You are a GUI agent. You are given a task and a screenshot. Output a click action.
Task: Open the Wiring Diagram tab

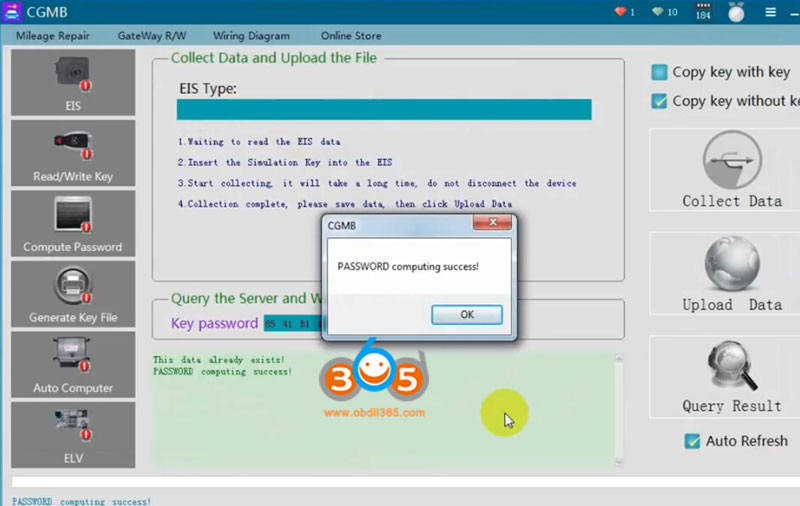point(251,36)
